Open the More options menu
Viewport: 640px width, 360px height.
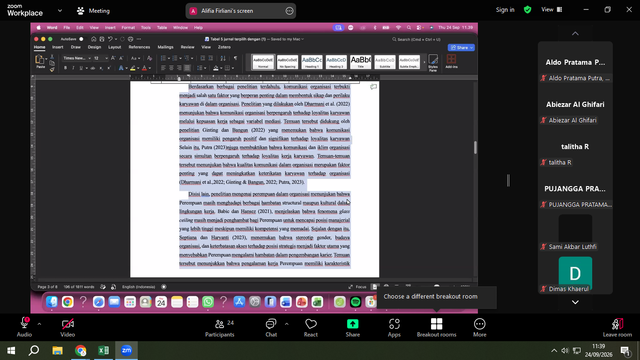coord(480,328)
